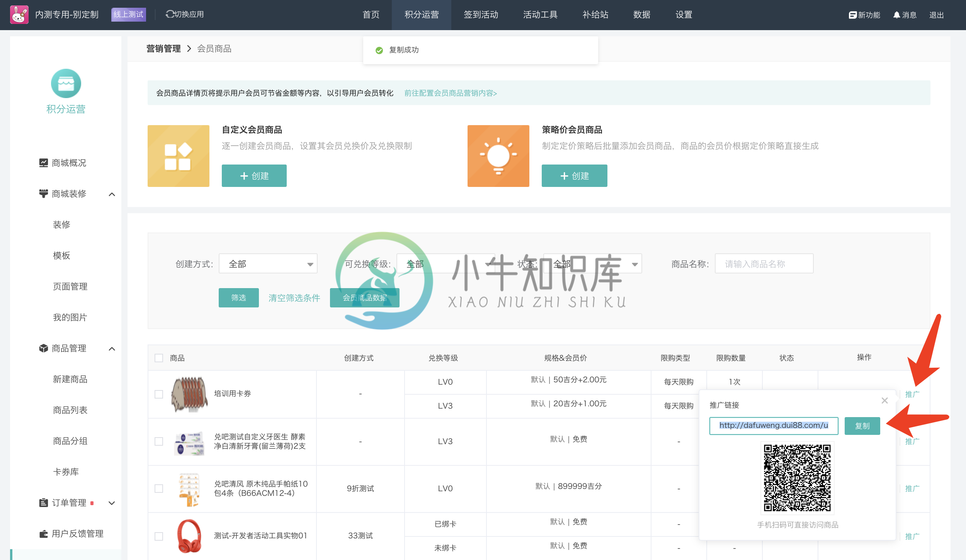Image resolution: width=966 pixels, height=560 pixels.
Task: Click the 用户反馈管理 icon
Action: coord(44,534)
